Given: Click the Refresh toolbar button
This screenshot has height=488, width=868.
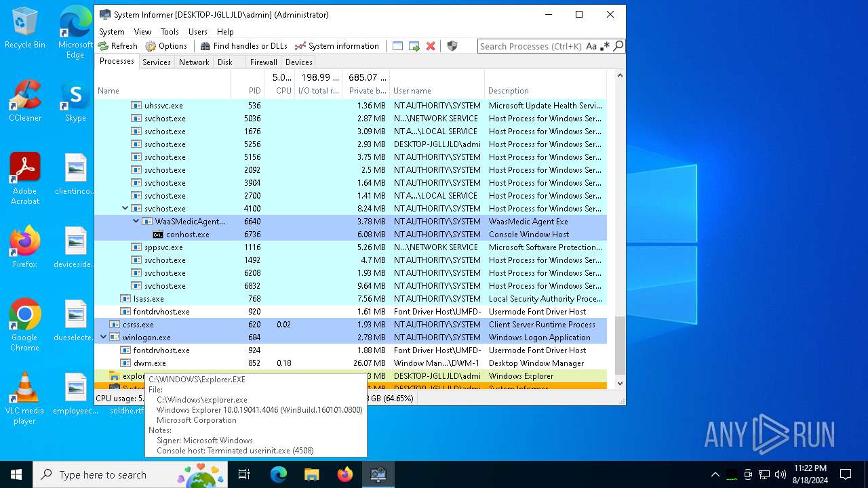Looking at the screenshot, I should coord(117,46).
